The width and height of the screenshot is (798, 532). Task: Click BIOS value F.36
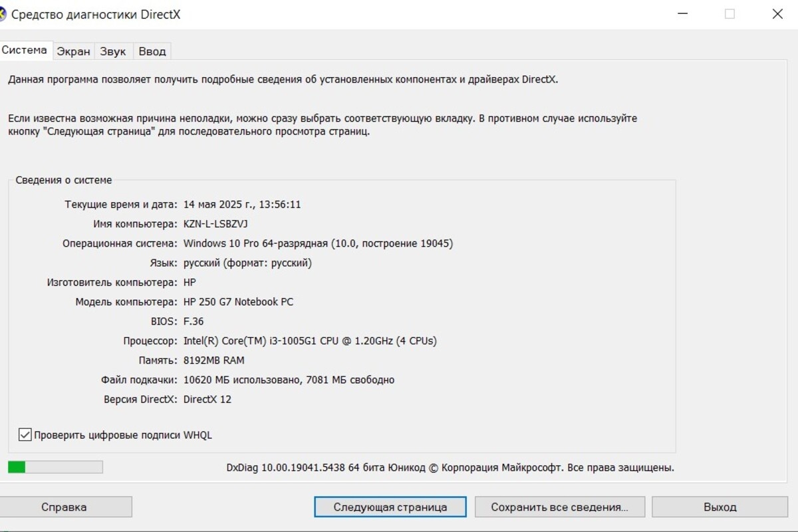[194, 321]
